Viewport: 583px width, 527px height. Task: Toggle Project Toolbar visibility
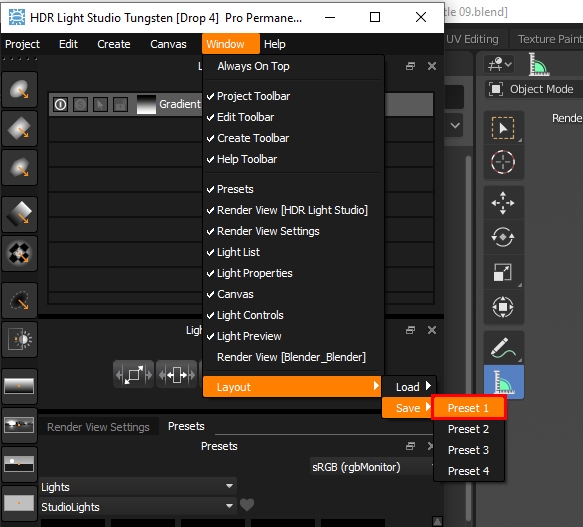pyautogui.click(x=292, y=96)
